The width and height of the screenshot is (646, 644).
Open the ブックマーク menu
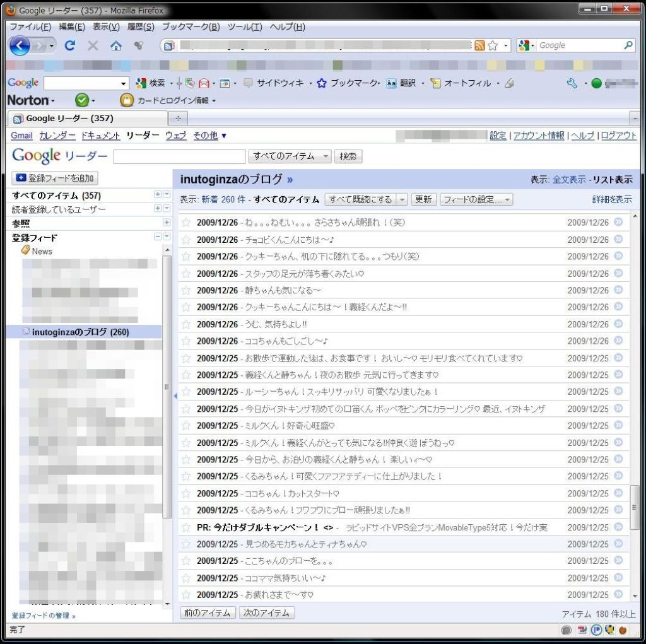click(191, 26)
